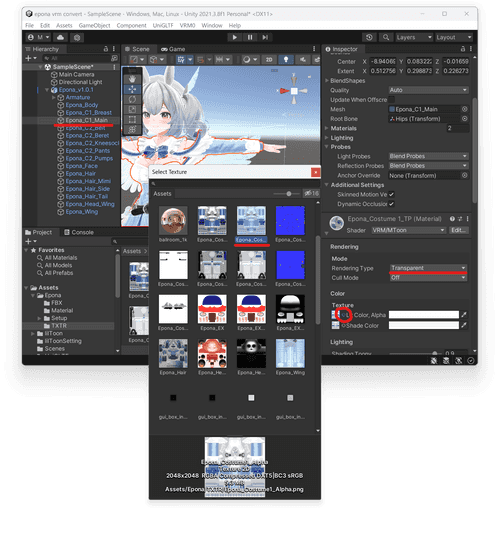
Task: Open the Quality Auto dropdown
Action: click(428, 90)
